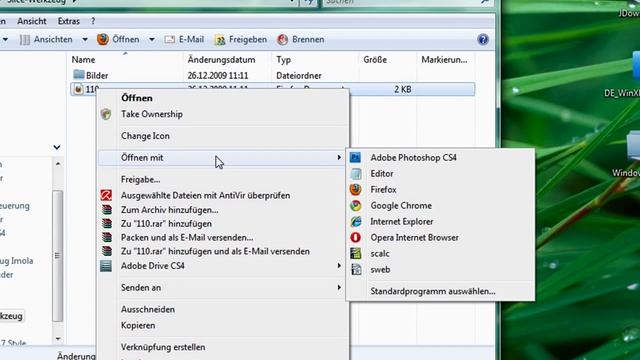
Task: Click the Opera icon in submenu
Action: (x=356, y=237)
